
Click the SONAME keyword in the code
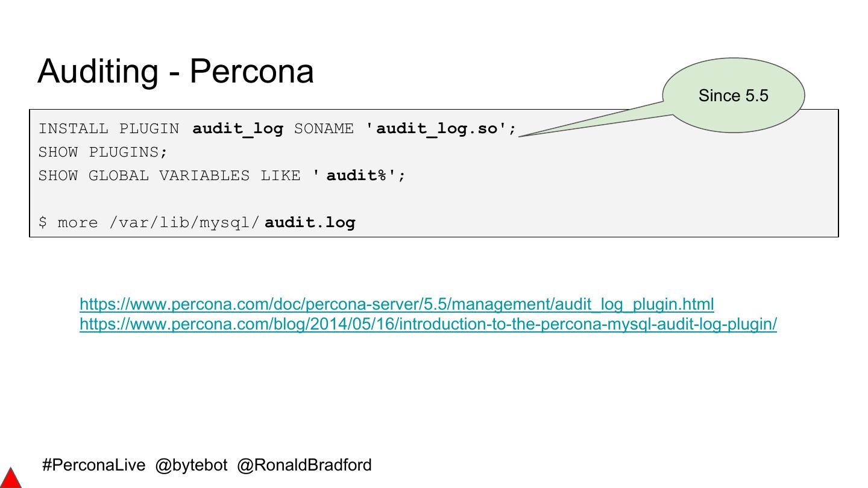[x=324, y=129]
